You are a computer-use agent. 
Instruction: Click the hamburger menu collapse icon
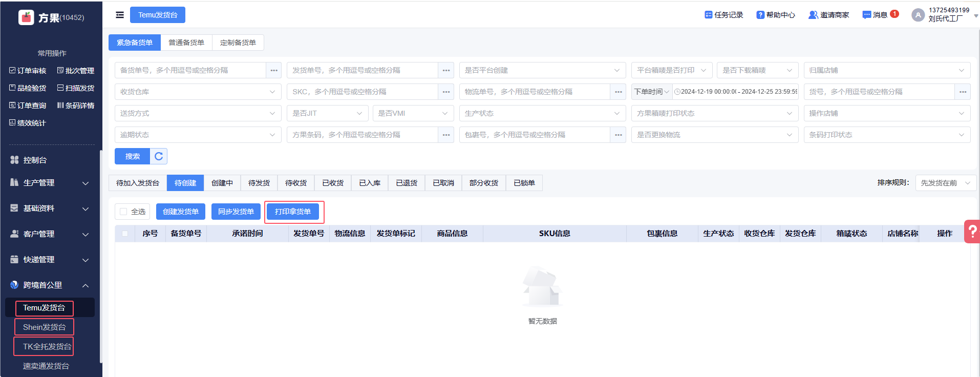coord(120,15)
